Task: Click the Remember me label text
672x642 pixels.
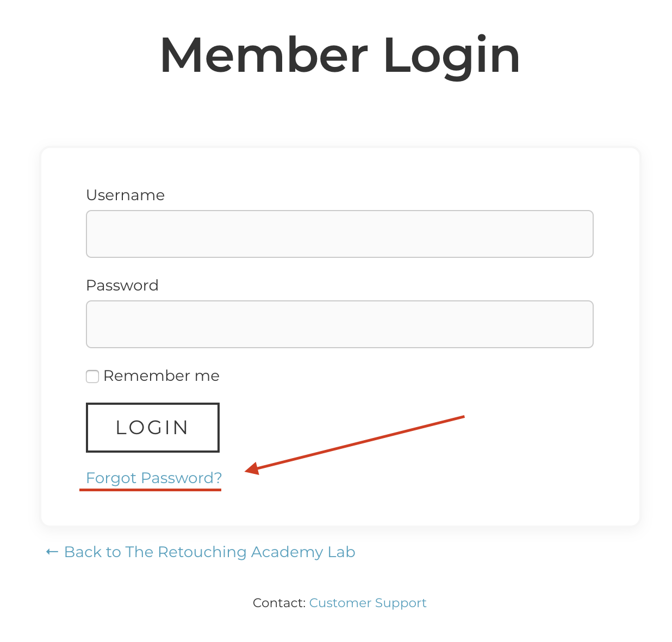Action: click(161, 376)
